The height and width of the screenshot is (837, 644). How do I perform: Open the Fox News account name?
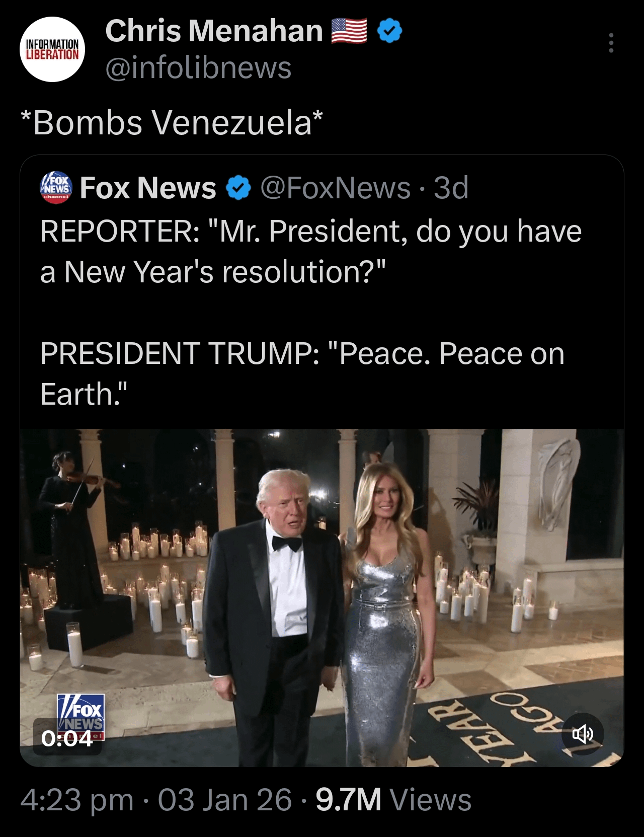click(148, 188)
